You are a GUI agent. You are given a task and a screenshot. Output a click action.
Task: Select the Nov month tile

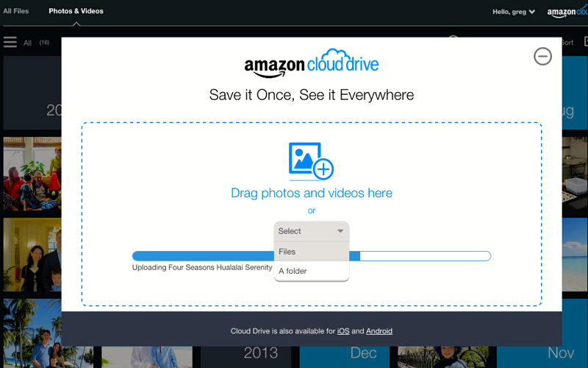[x=542, y=357]
